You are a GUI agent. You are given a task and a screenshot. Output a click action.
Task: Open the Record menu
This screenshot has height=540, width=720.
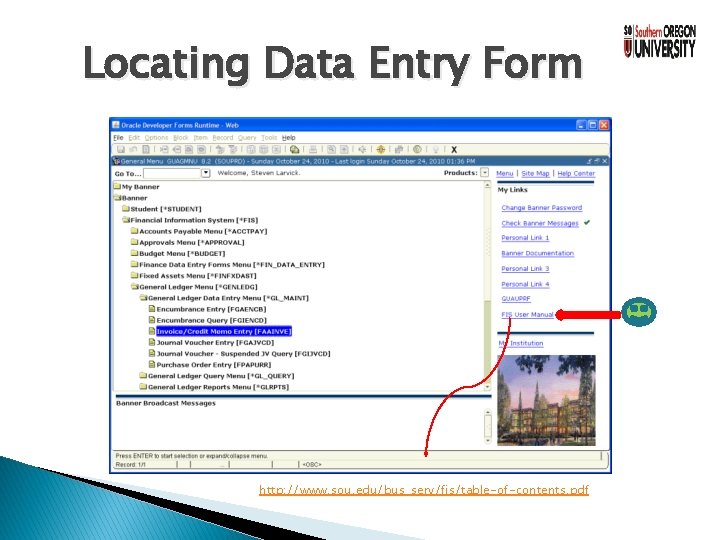[x=223, y=137]
